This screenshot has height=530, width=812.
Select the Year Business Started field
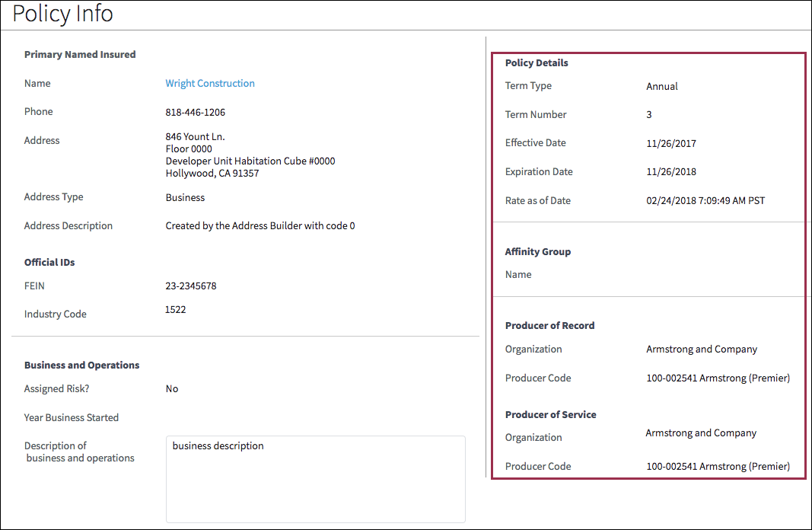coord(72,417)
